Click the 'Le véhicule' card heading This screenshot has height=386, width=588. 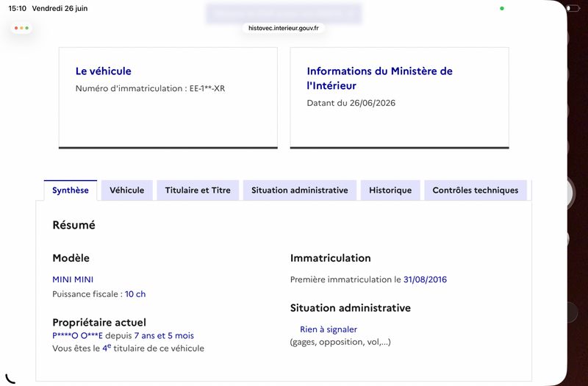(x=104, y=71)
